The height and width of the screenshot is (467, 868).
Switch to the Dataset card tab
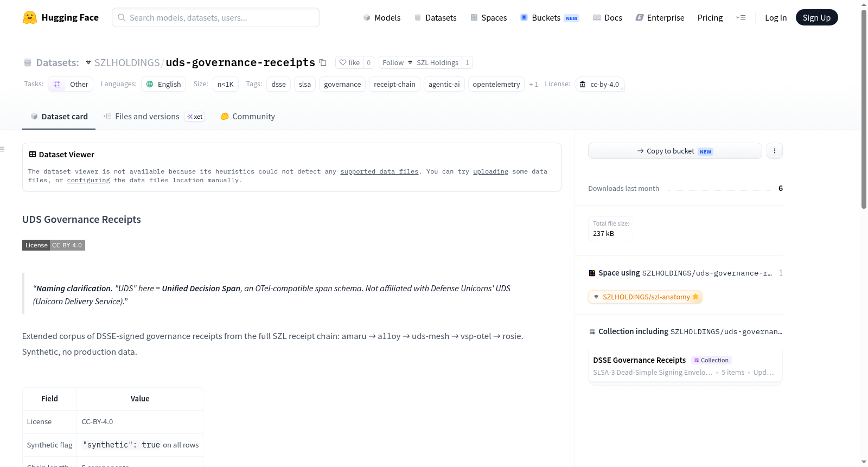(x=59, y=116)
